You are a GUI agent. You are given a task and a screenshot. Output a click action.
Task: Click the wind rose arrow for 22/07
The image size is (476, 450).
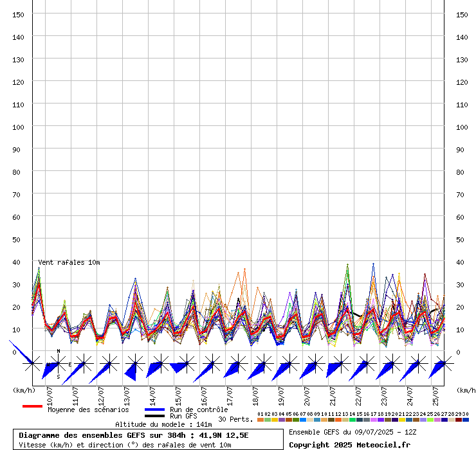[x=358, y=372]
